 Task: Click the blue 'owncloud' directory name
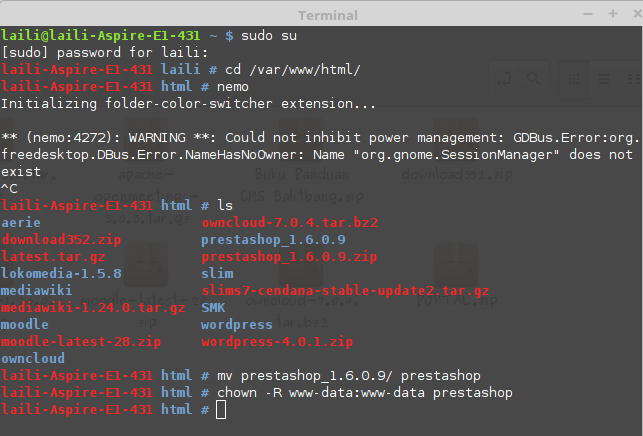[33, 358]
